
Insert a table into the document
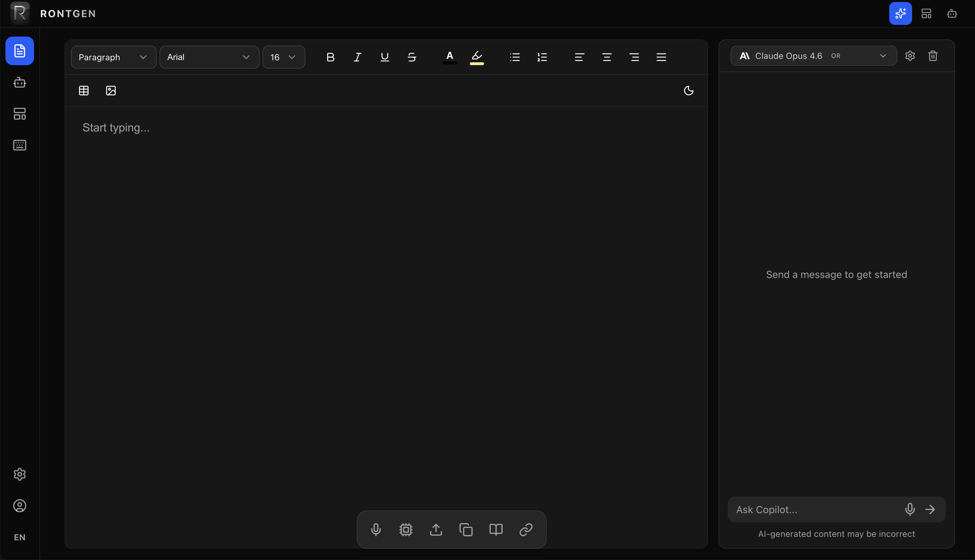point(83,90)
